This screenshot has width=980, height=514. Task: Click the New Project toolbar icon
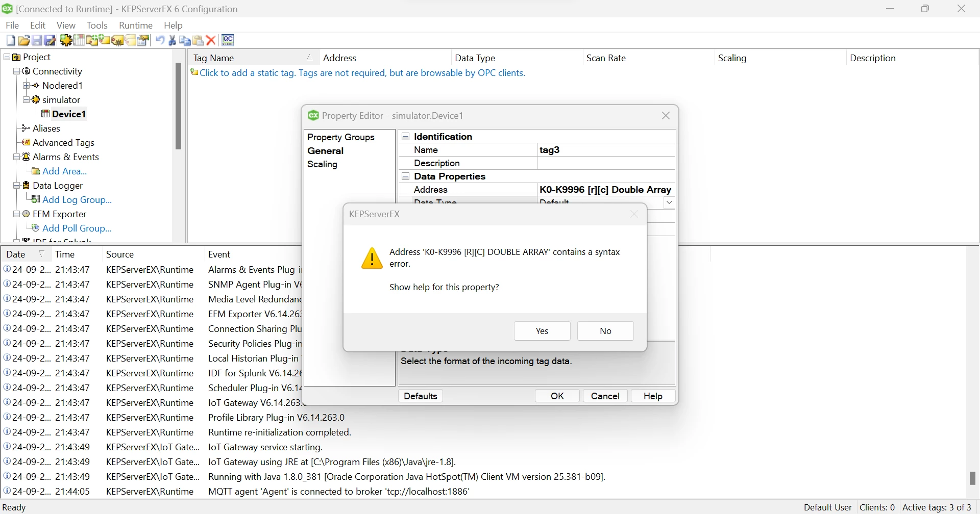tap(11, 41)
